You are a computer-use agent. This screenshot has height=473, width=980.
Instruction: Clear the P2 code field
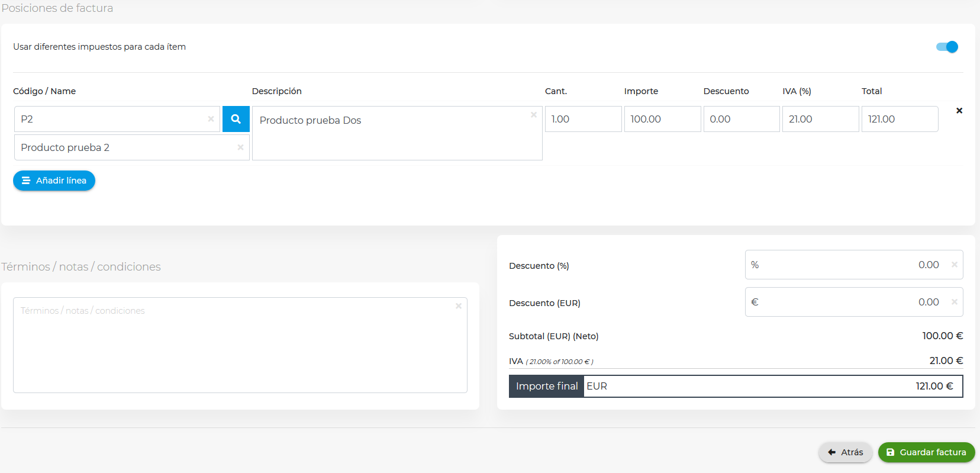(x=211, y=119)
